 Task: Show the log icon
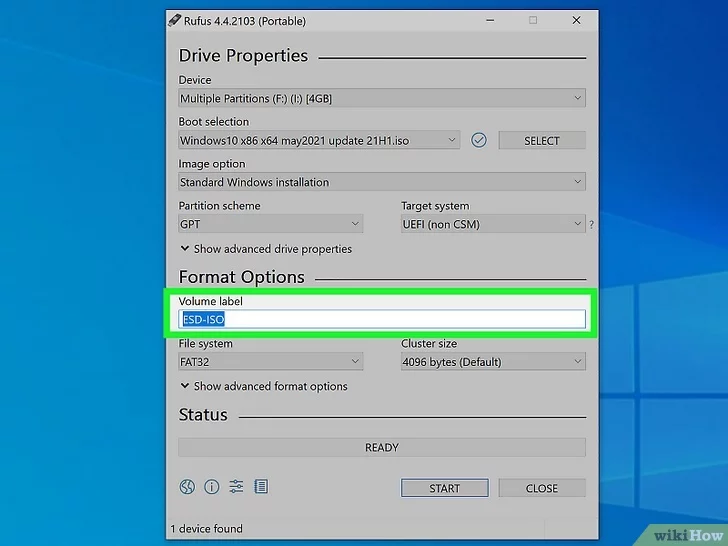(x=261, y=486)
